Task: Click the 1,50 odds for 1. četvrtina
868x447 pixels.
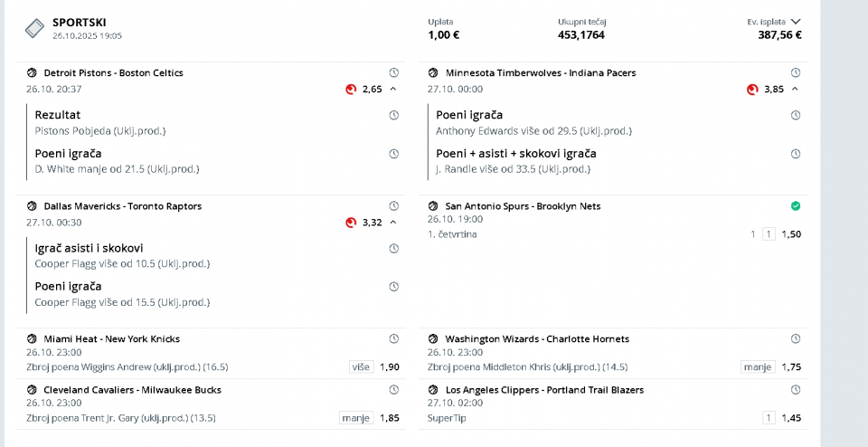Action: [791, 233]
